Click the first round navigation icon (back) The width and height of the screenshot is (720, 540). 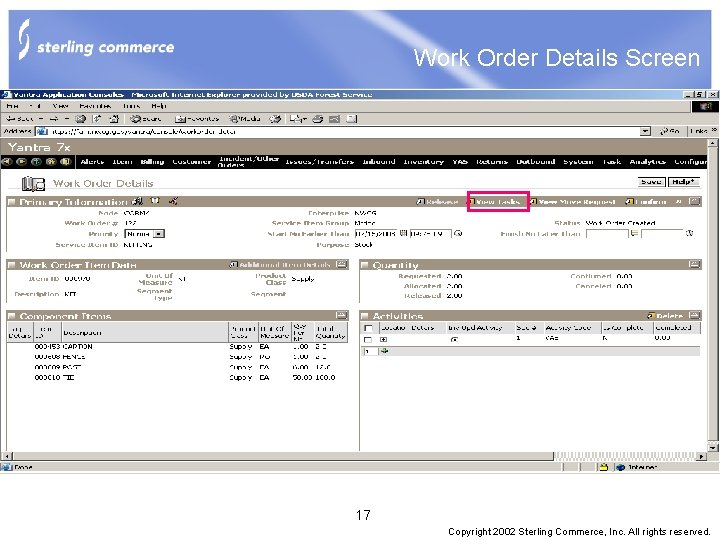6,162
